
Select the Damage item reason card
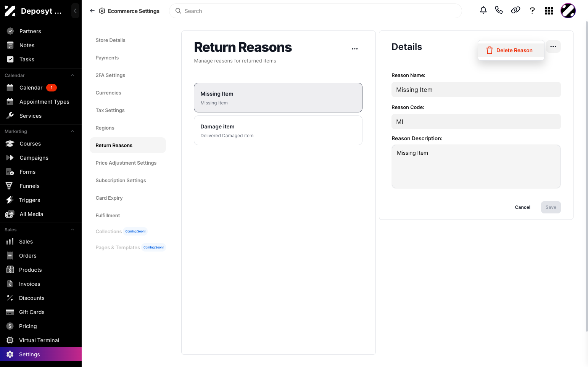click(x=278, y=130)
